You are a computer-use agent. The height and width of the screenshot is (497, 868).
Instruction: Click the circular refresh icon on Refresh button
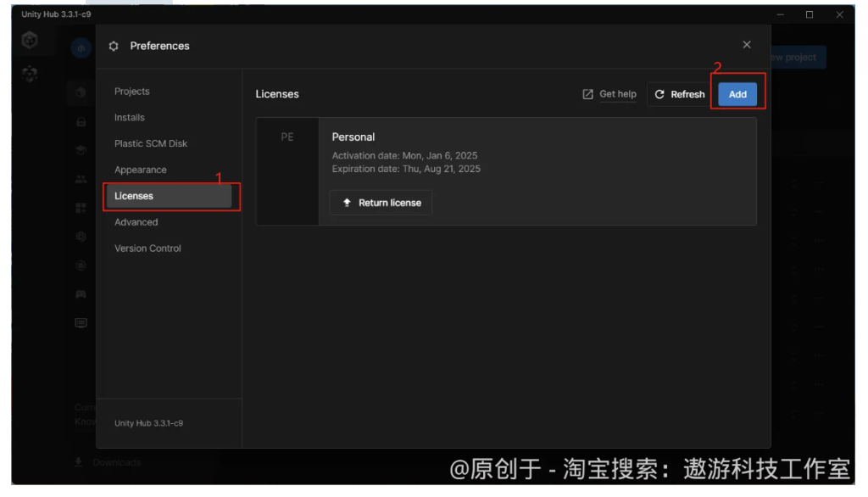tap(658, 94)
